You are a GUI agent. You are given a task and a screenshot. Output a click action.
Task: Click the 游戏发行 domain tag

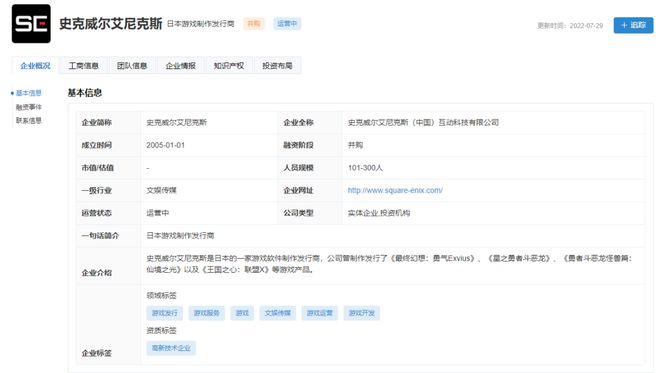click(x=165, y=313)
